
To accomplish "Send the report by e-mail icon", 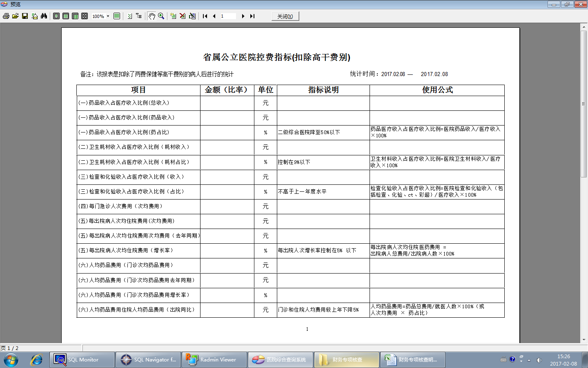I will tap(34, 16).
